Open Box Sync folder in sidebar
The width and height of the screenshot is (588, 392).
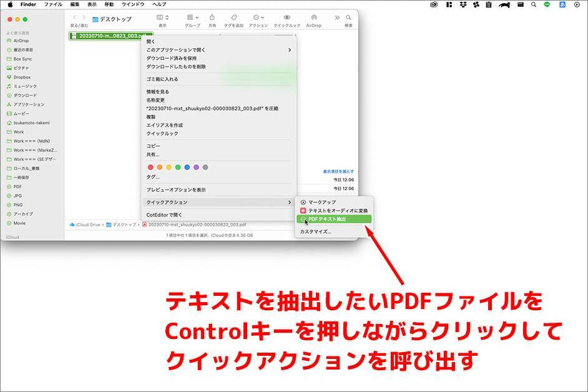click(x=22, y=59)
